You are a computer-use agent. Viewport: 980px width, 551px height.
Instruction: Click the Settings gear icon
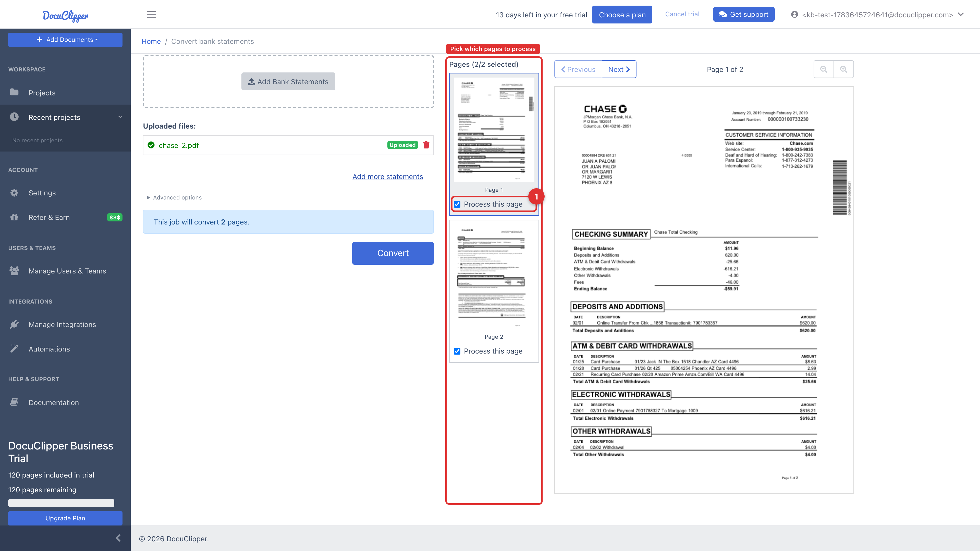tap(15, 193)
